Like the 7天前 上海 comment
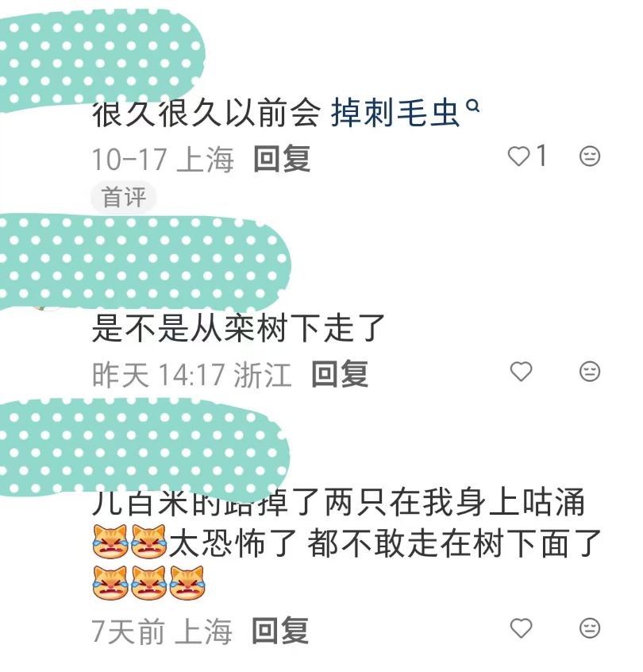This screenshot has height=672, width=643. click(x=521, y=628)
